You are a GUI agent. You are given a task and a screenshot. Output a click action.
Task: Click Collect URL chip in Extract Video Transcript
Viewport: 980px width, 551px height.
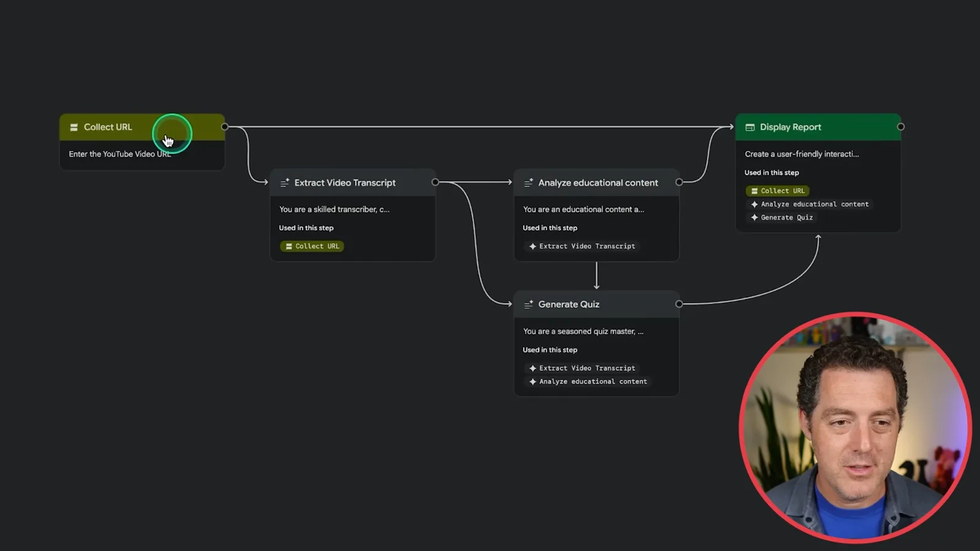click(312, 246)
